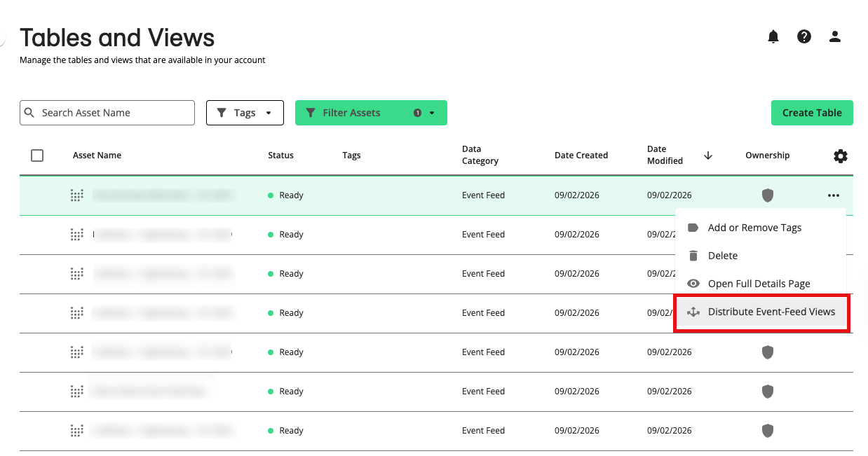Open the Filter Assets dropdown
868x456 pixels.
pos(370,113)
